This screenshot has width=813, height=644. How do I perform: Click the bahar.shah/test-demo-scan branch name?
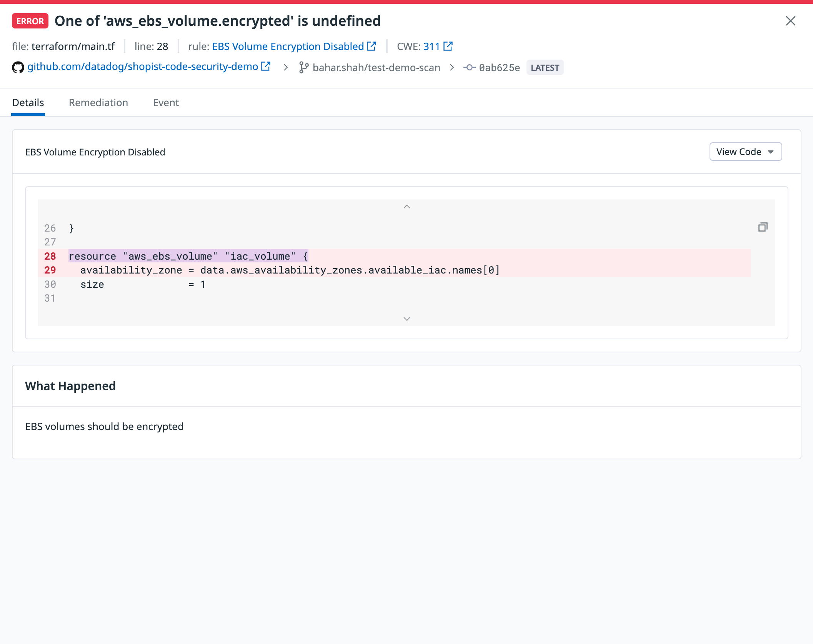376,68
